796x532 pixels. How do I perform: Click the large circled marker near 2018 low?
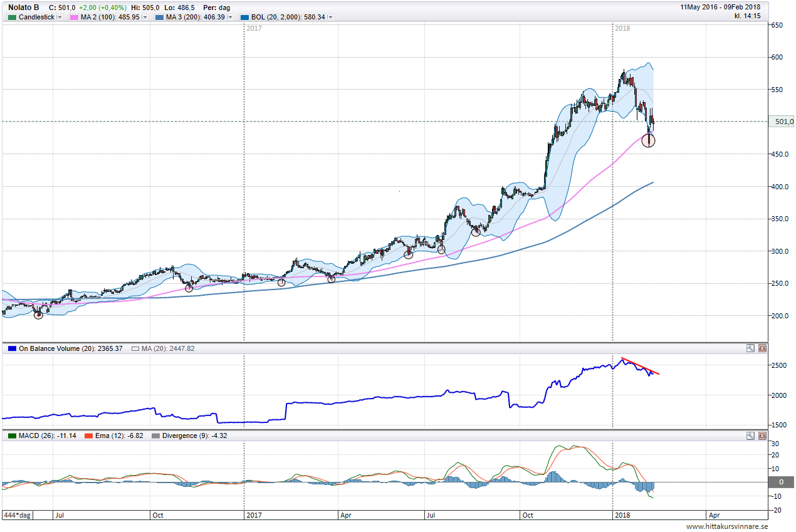click(x=649, y=140)
